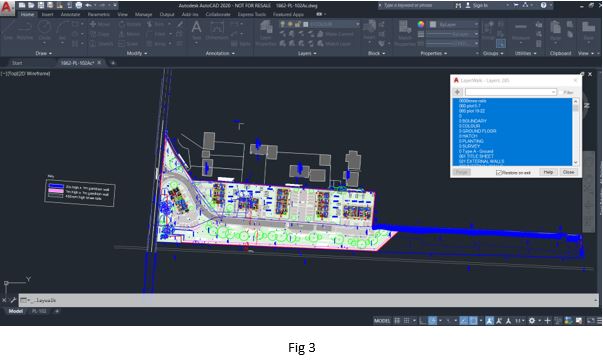The image size is (603, 360).
Task: Click Paste in Clipboard panel
Action: (556, 30)
